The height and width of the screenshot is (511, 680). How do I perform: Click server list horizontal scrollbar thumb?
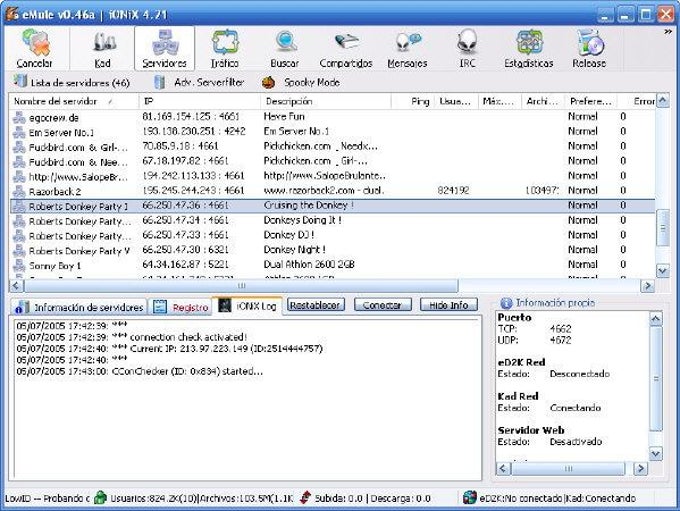(241, 286)
